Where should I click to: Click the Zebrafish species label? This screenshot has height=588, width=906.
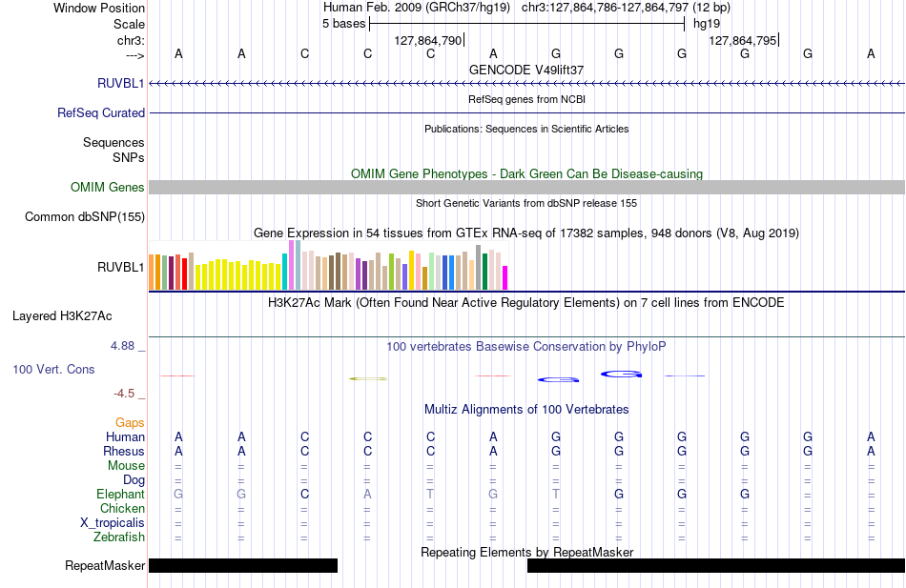click(119, 537)
